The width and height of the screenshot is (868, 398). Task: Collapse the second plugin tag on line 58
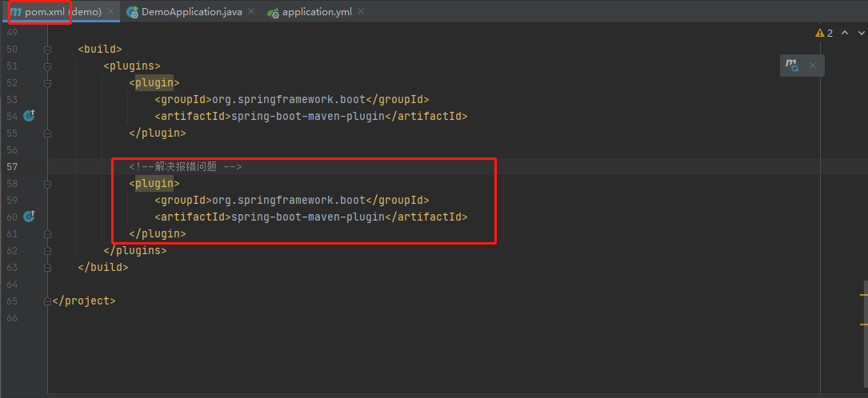(48, 184)
